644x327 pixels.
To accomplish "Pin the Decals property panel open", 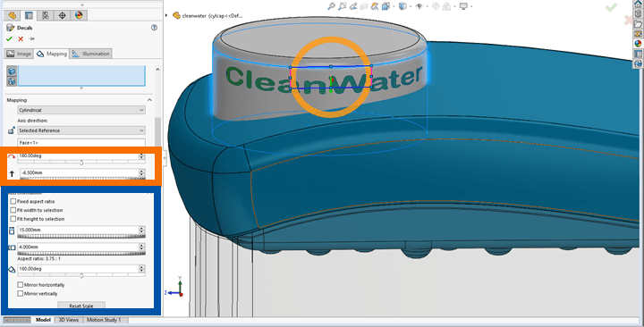I will [31, 39].
